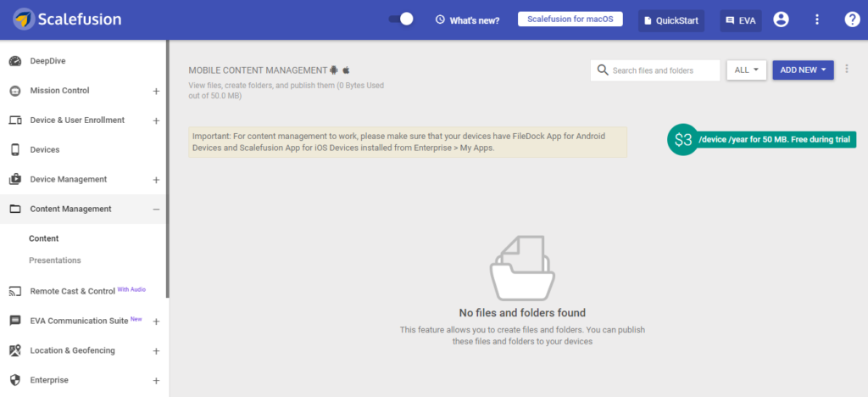Open What's new? updates
The width and height of the screenshot is (868, 397).
475,20
